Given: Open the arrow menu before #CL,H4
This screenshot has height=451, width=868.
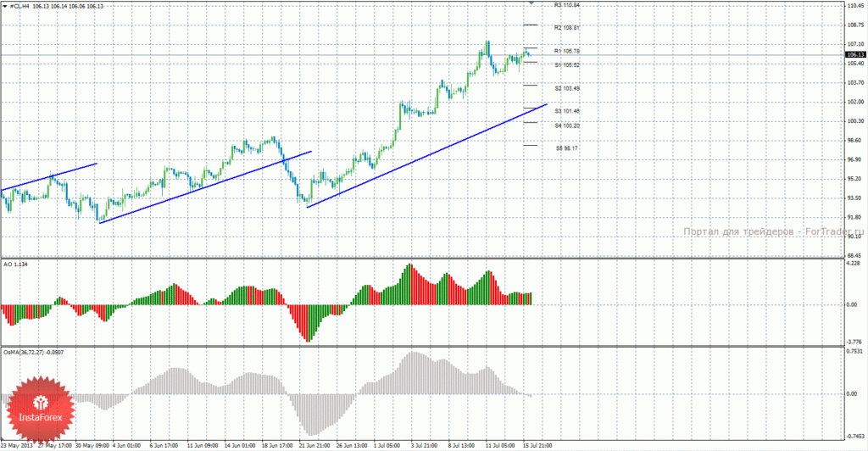Looking at the screenshot, I should tap(5, 7).
